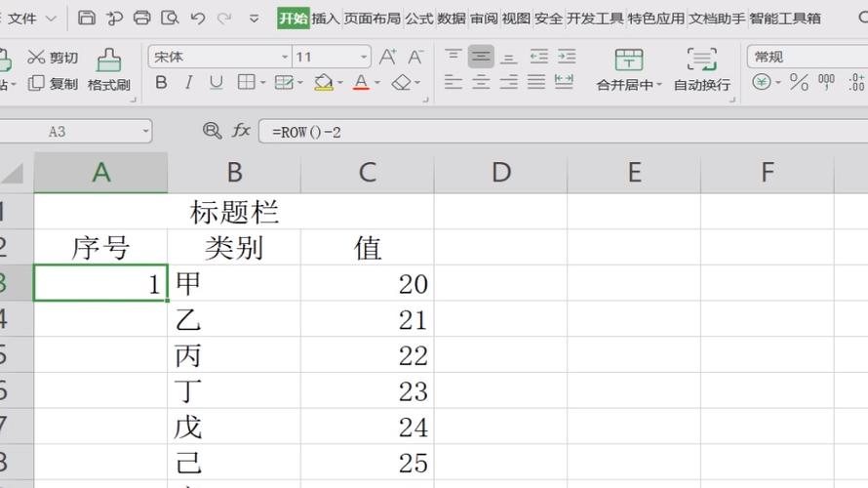Switch to the 数据 tab
Viewport: 868px width, 488px height.
tap(452, 19)
